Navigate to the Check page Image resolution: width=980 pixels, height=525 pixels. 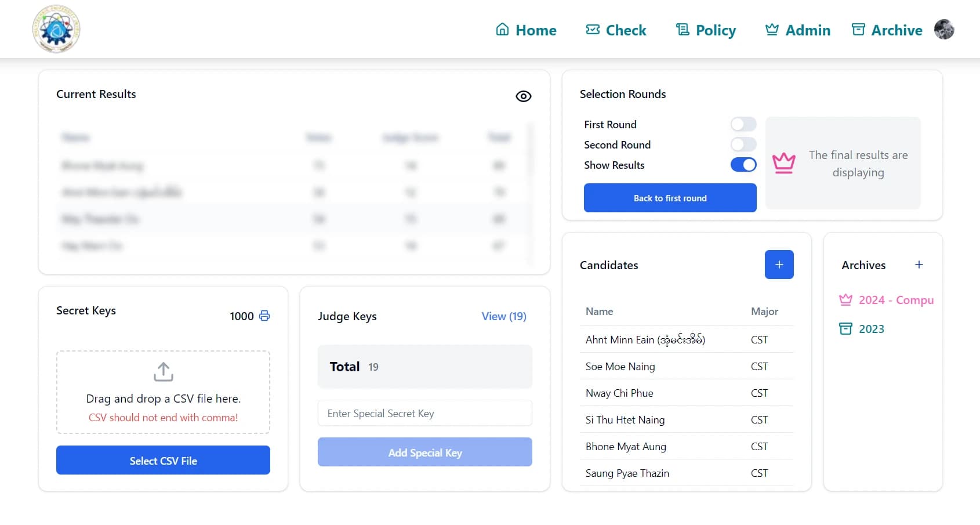616,30
